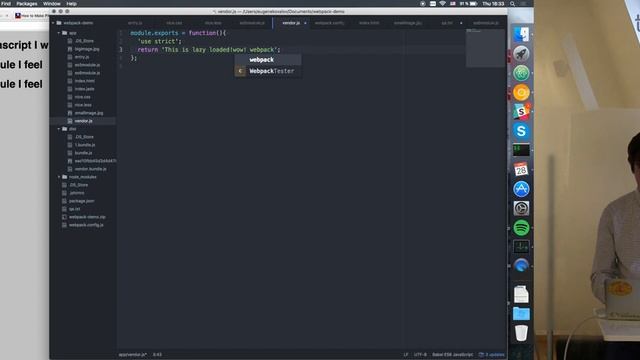Click the Spotlight search magnifier icon
Screen dimensions: 640x360
point(513,4)
